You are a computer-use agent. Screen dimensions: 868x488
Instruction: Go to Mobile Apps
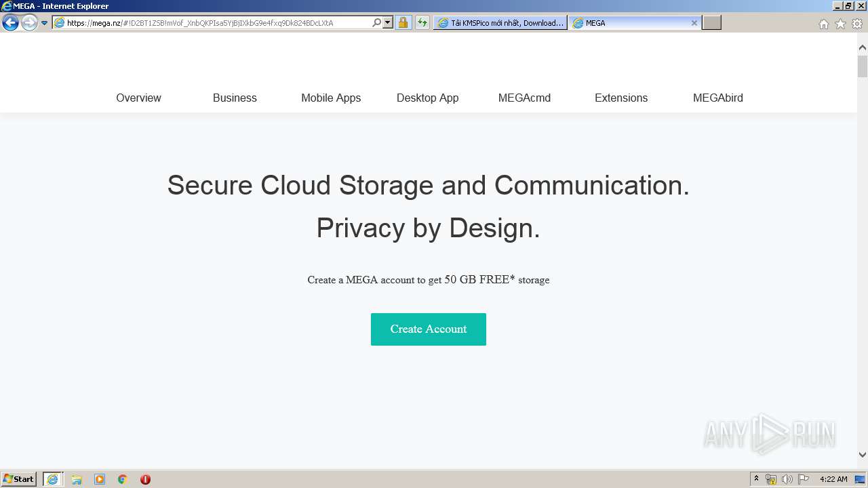(x=331, y=98)
